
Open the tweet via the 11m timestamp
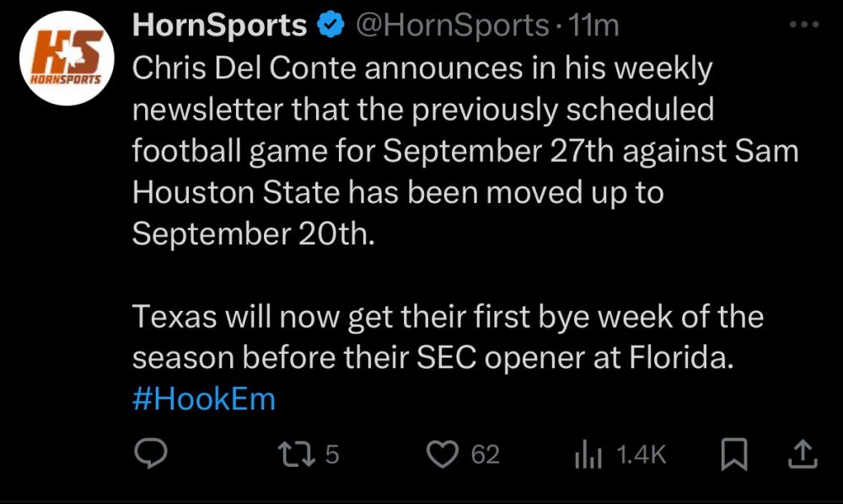(x=594, y=26)
